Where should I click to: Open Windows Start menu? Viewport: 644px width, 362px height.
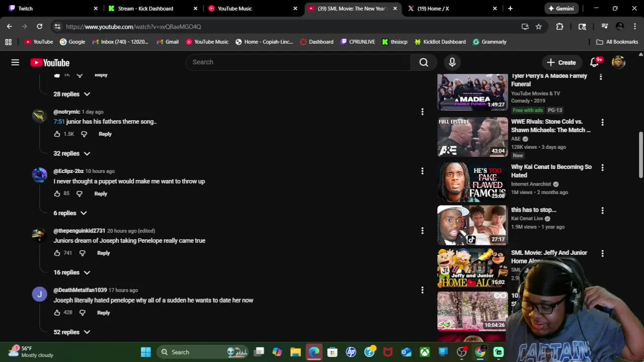pos(146,352)
